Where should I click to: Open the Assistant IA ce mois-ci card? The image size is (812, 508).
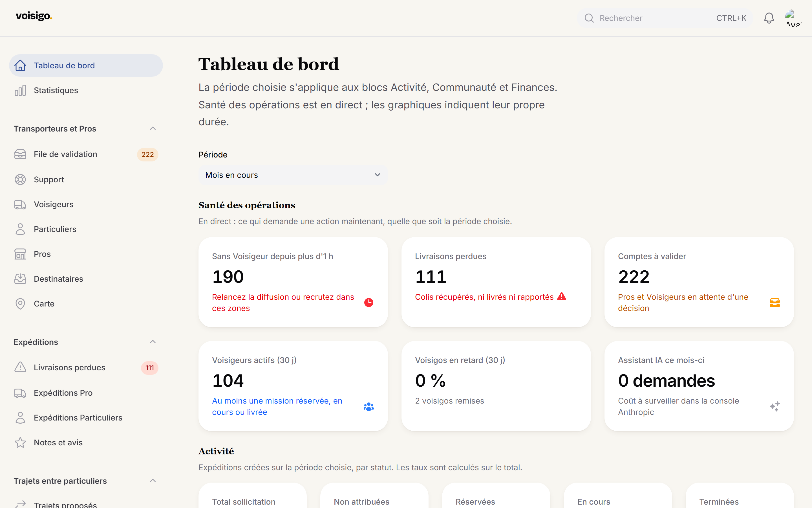(699, 386)
